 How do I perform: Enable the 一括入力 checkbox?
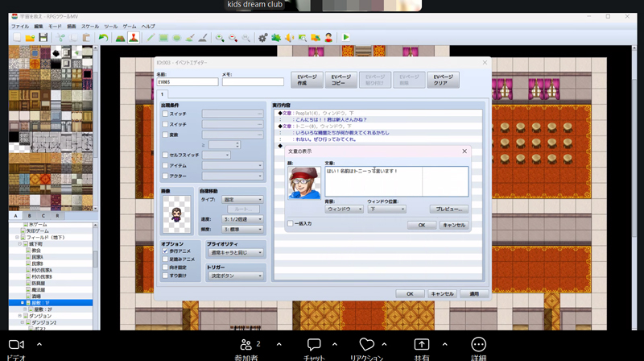pos(291,223)
